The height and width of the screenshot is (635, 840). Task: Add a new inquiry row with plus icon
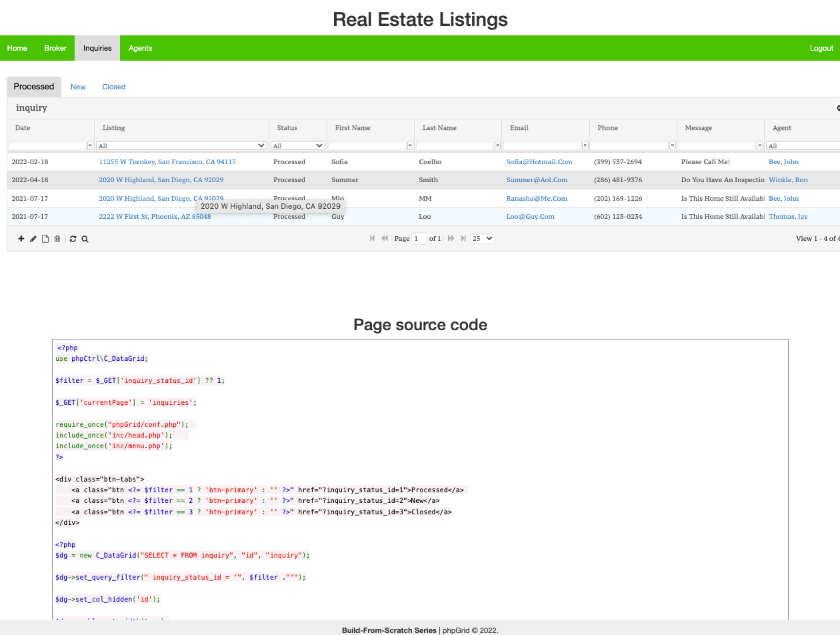(21, 239)
